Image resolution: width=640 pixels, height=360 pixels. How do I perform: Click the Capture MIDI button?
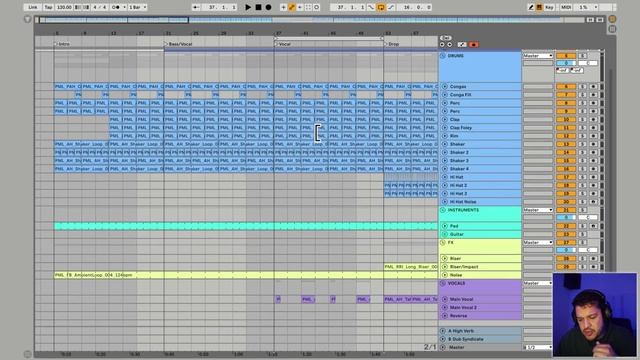click(x=308, y=7)
